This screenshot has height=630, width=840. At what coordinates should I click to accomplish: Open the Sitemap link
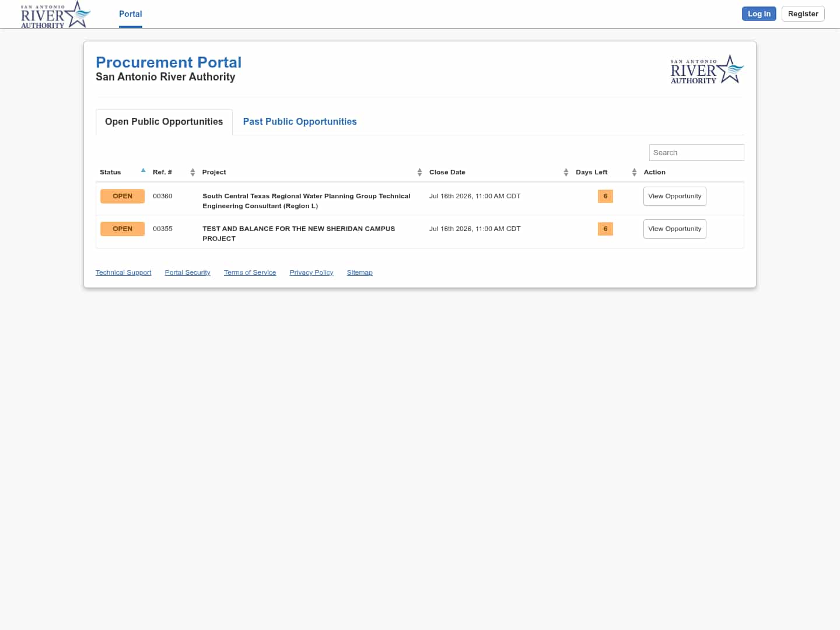359,272
